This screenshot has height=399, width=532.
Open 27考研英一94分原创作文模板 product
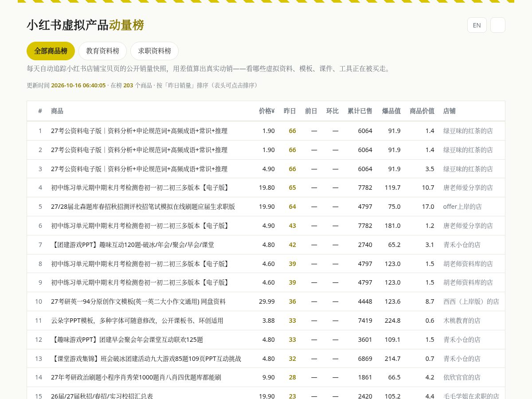click(x=138, y=301)
